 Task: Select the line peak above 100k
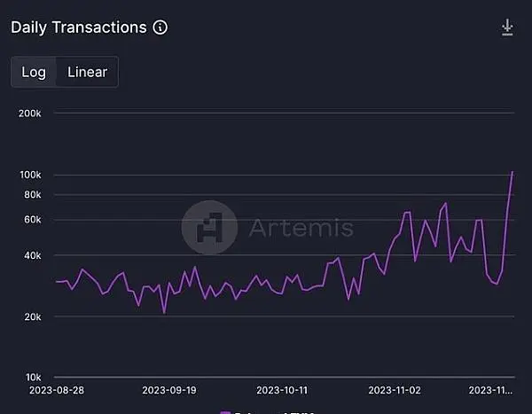point(512,172)
